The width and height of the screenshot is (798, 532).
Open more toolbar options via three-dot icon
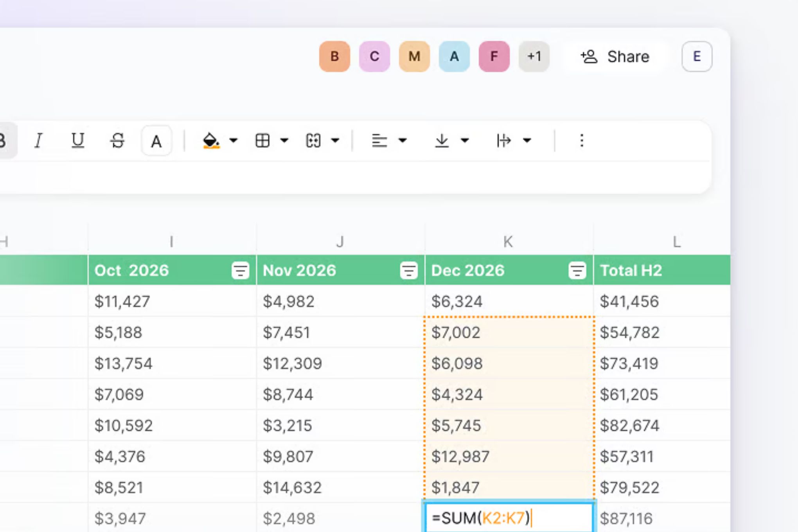(x=582, y=141)
